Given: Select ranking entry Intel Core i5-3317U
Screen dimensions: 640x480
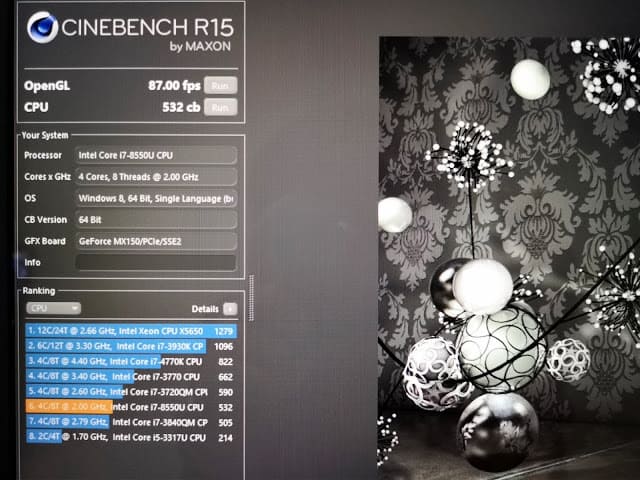Looking at the screenshot, I should click(131, 437).
